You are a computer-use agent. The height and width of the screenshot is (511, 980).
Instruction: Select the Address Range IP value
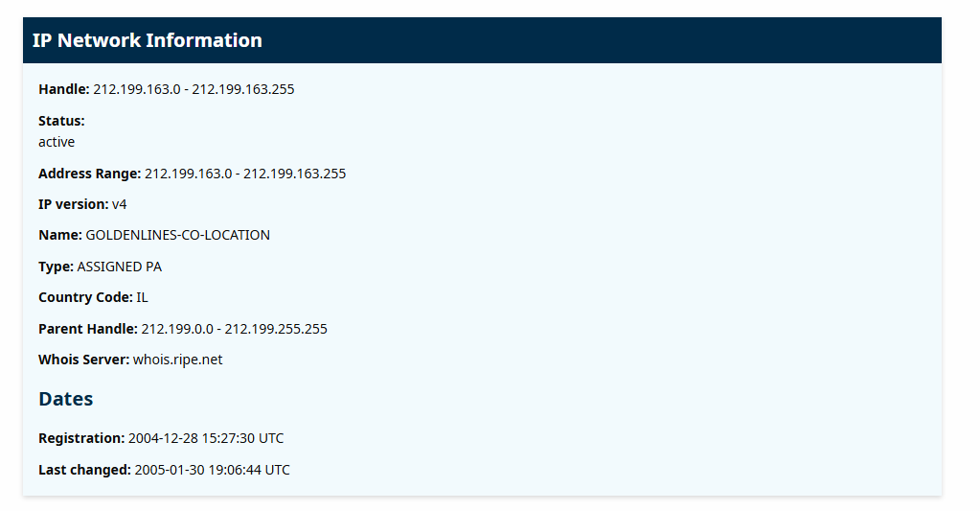tap(244, 174)
